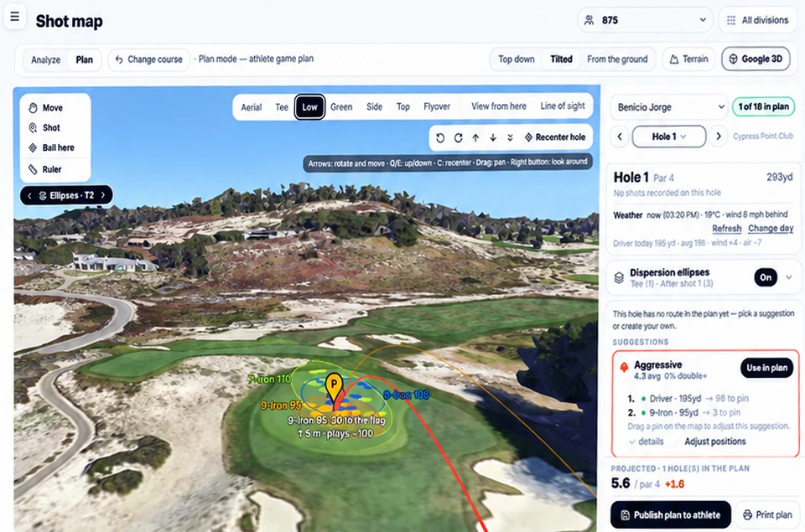Go to previous hole
Image resolution: width=805 pixels, height=532 pixels.
pyautogui.click(x=620, y=137)
